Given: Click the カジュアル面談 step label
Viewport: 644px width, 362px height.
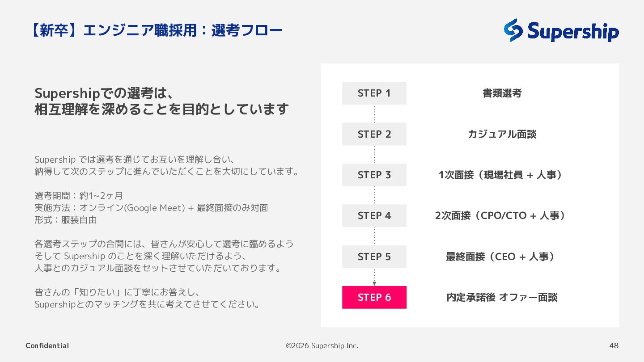Looking at the screenshot, I should click(x=502, y=134).
